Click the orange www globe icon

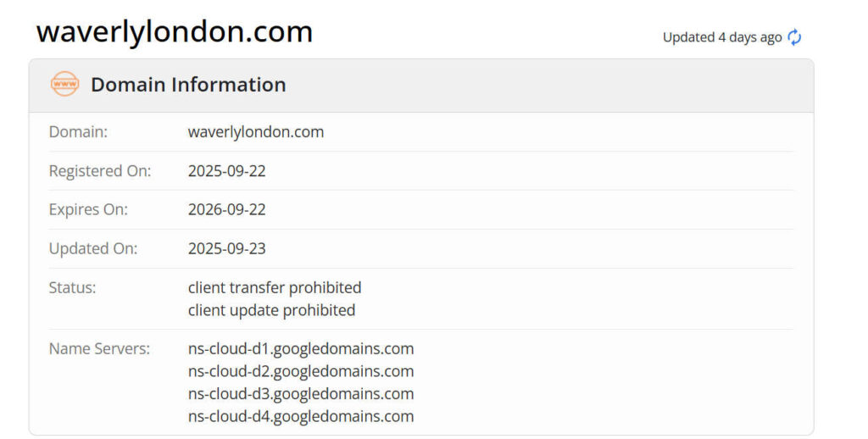click(64, 85)
